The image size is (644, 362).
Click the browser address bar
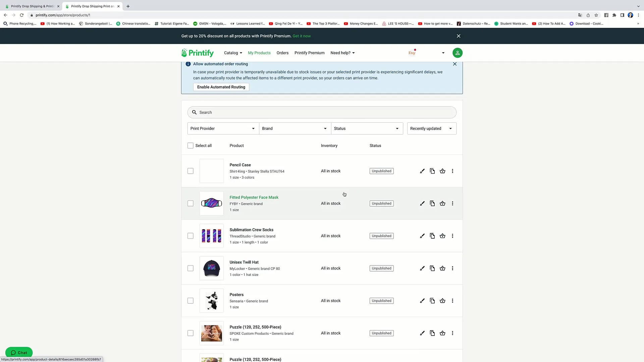point(302,15)
